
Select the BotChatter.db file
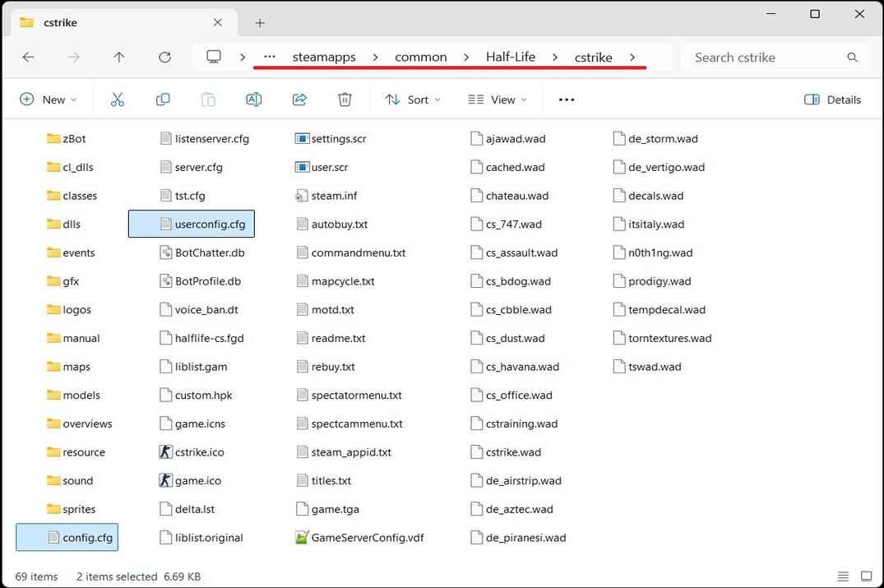[202, 252]
